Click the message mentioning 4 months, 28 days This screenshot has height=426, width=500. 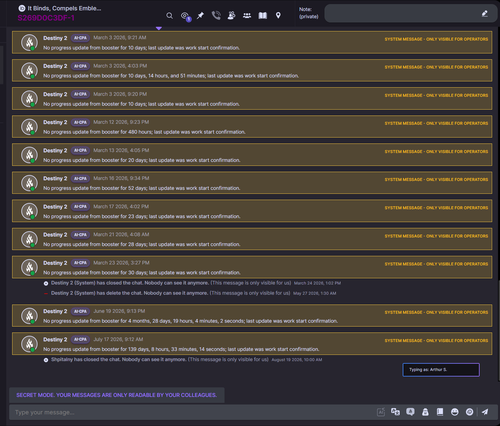pyautogui.click(x=190, y=321)
